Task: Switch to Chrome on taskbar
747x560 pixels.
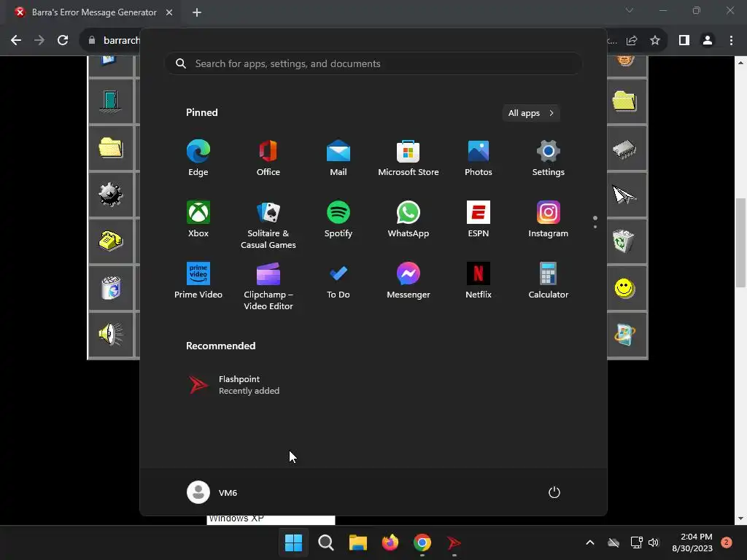Action: [422, 542]
